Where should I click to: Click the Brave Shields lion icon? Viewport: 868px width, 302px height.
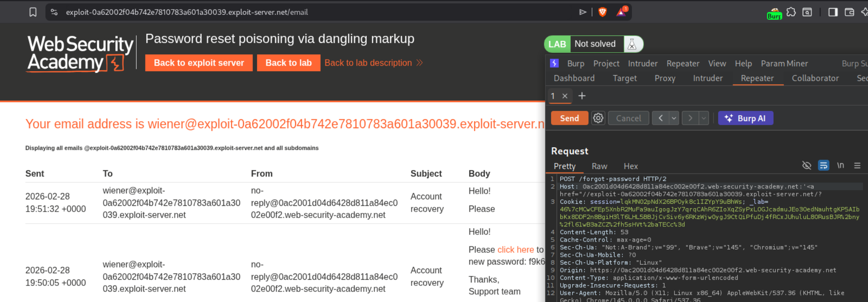[602, 12]
